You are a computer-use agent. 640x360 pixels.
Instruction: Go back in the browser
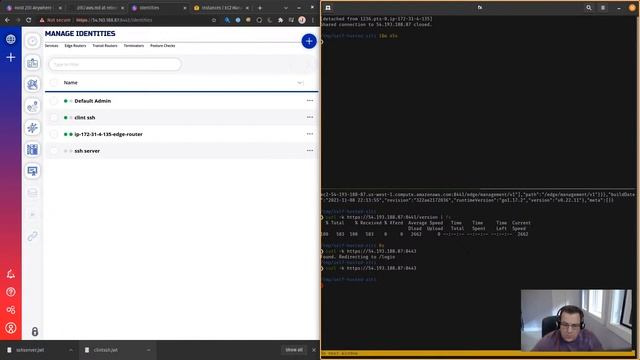click(7, 20)
